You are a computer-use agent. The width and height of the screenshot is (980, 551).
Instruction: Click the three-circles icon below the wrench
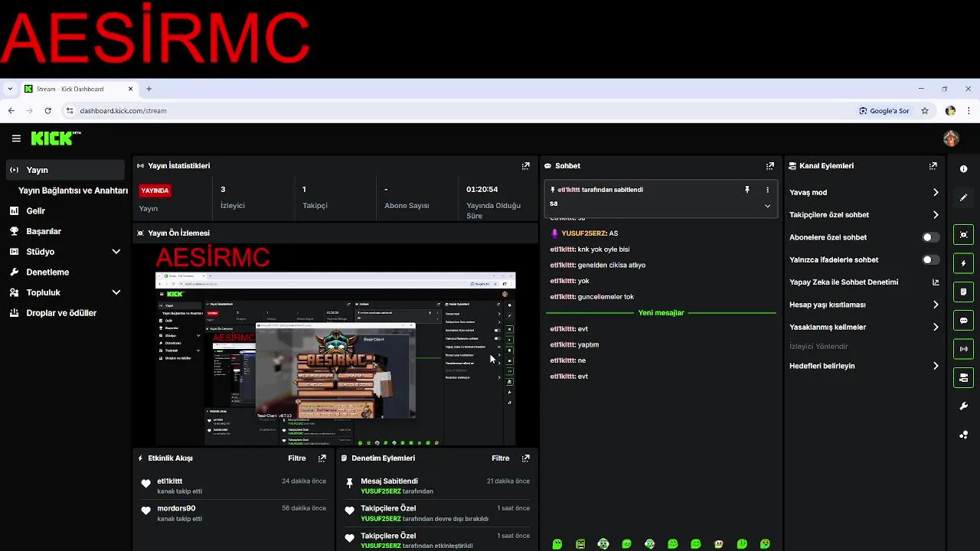[x=963, y=435]
